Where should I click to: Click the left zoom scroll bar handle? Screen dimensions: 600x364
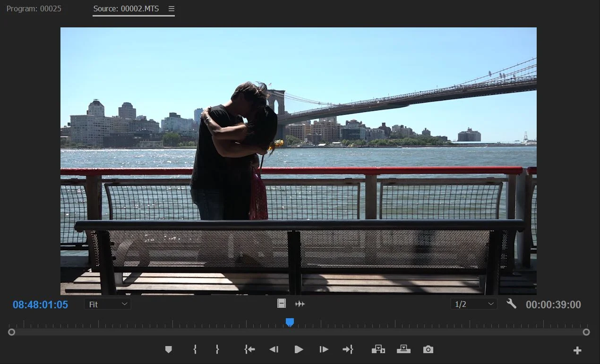[11, 332]
